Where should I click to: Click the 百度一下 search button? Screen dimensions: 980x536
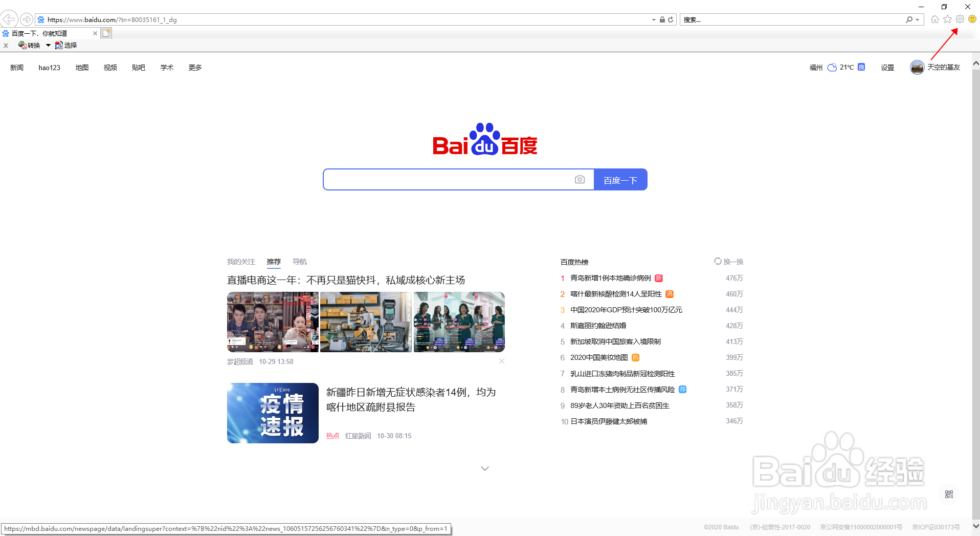(x=620, y=180)
